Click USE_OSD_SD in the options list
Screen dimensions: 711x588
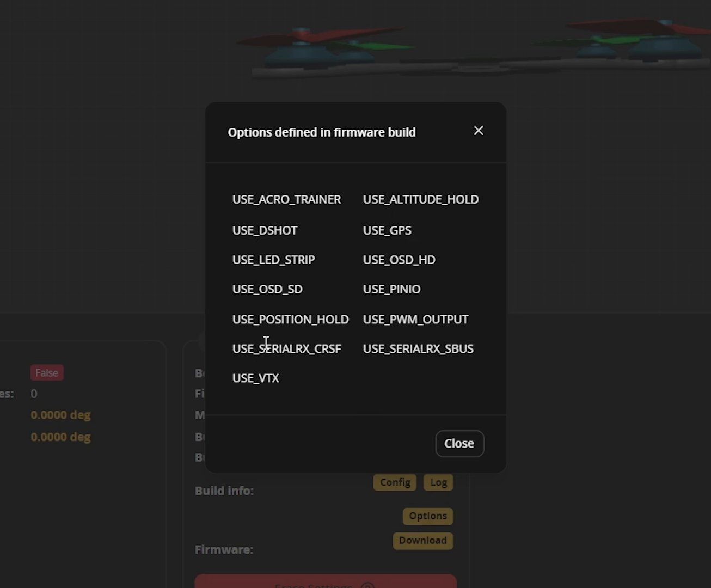click(x=267, y=289)
